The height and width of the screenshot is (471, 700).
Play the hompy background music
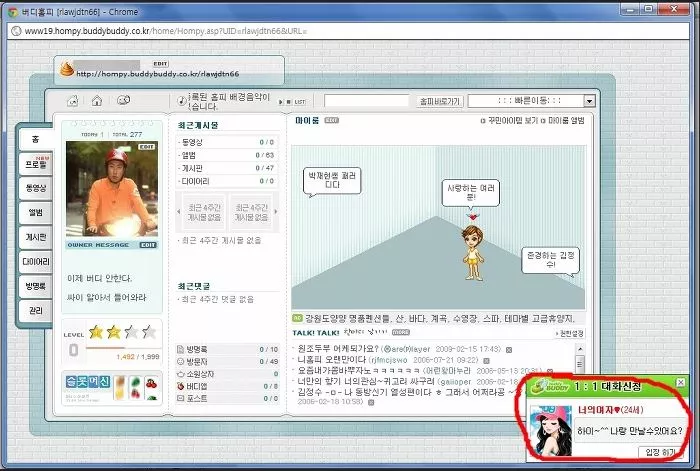(281, 102)
